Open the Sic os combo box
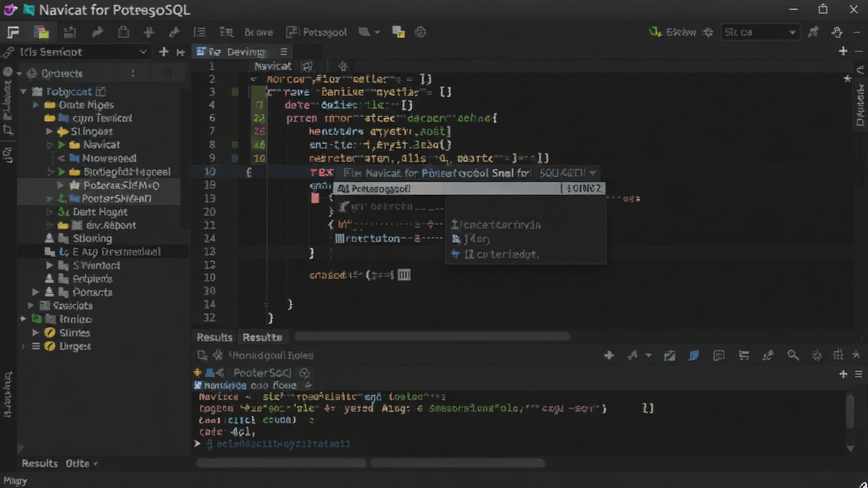The image size is (868, 488). coord(759,32)
